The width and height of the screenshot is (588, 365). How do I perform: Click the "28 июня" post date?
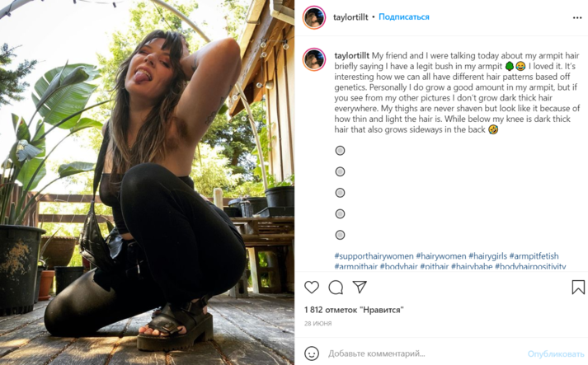[x=318, y=324]
